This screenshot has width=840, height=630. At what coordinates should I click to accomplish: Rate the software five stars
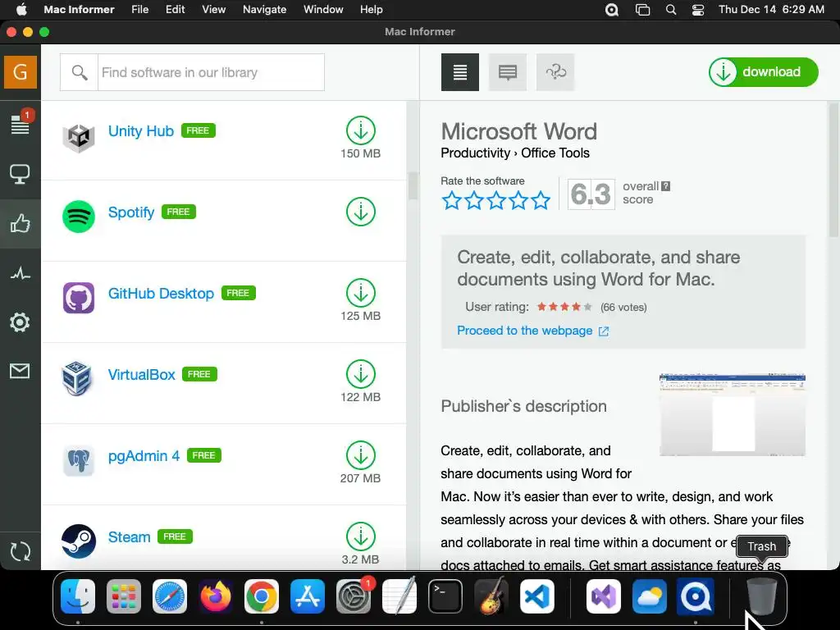pos(541,200)
